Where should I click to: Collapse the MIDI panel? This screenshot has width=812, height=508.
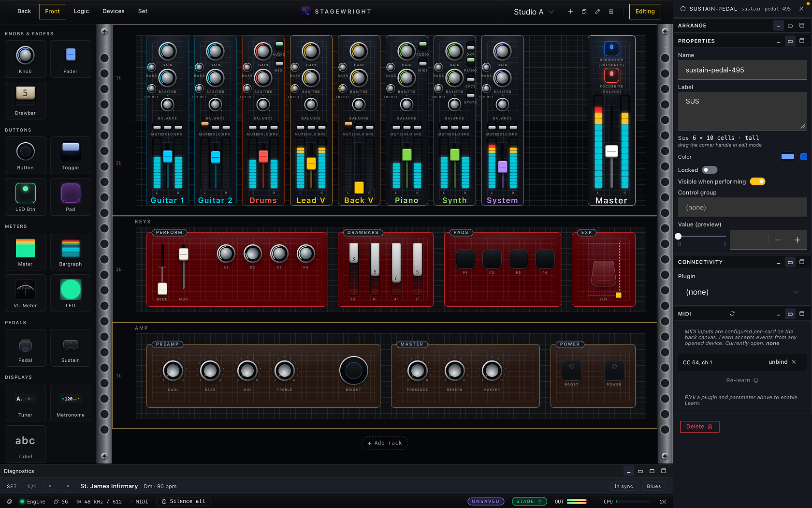point(778,314)
